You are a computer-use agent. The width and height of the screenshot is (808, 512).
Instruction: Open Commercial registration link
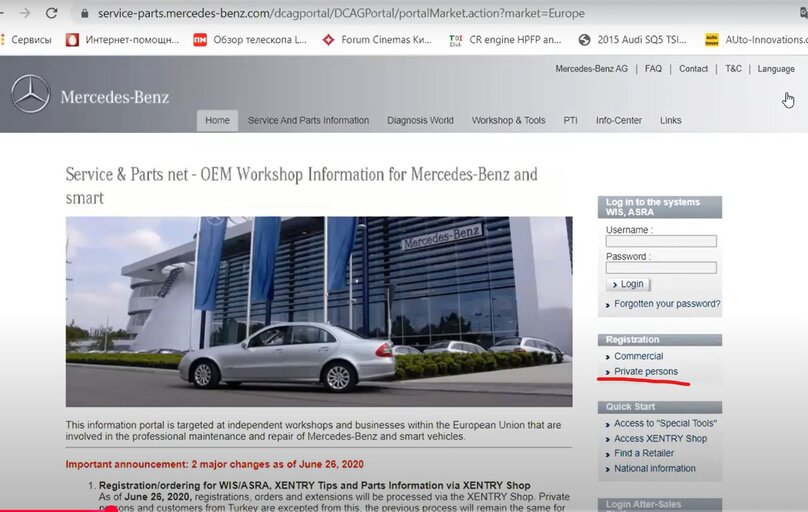(x=638, y=356)
